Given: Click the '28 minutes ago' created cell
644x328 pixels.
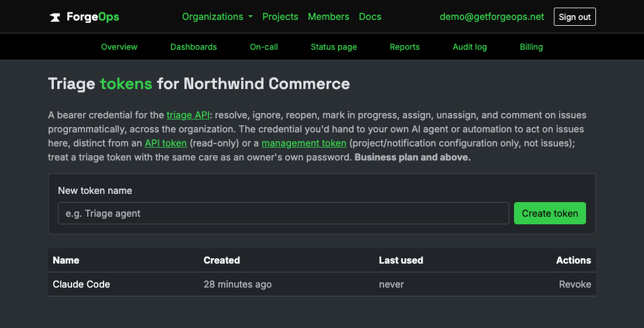Looking at the screenshot, I should [237, 284].
